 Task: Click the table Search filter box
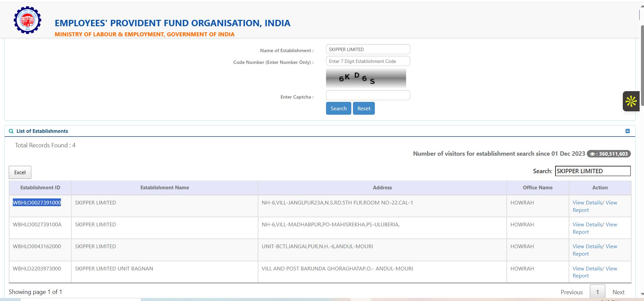(x=593, y=171)
